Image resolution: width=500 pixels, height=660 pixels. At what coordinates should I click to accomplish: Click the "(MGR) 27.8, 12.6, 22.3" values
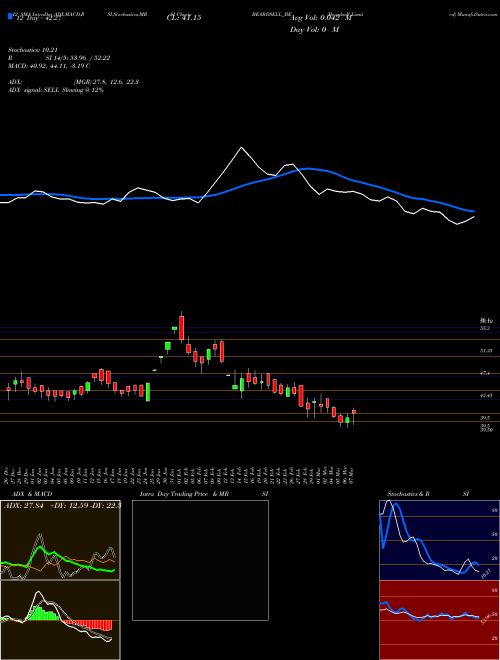tap(106, 82)
